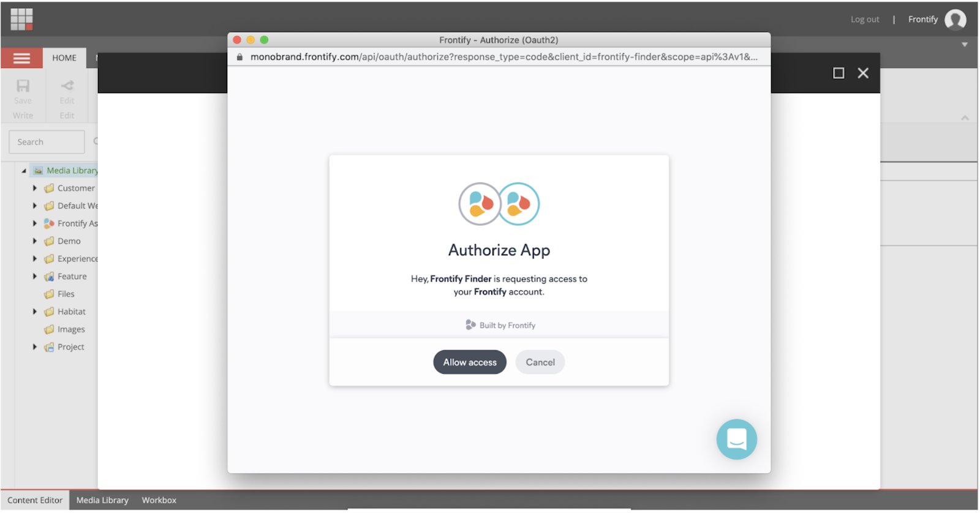Viewport: 980px width, 513px height.
Task: Expand the Demo folder
Action: point(35,241)
